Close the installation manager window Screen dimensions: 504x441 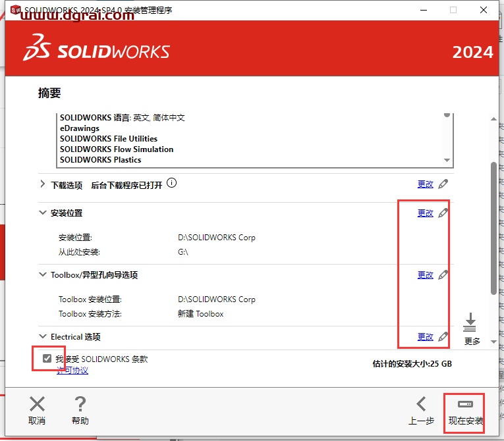pyautogui.click(x=484, y=11)
